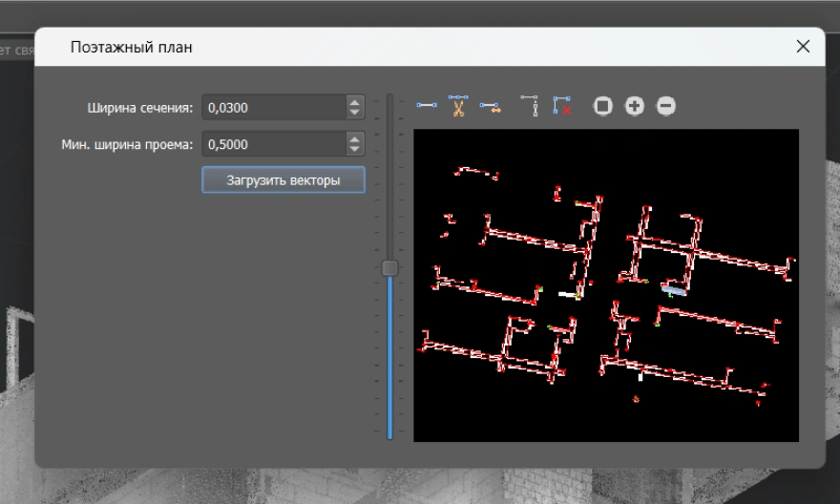Image resolution: width=840 pixels, height=504 pixels.
Task: Click the Мин. ширина проема input field
Action: [273, 144]
